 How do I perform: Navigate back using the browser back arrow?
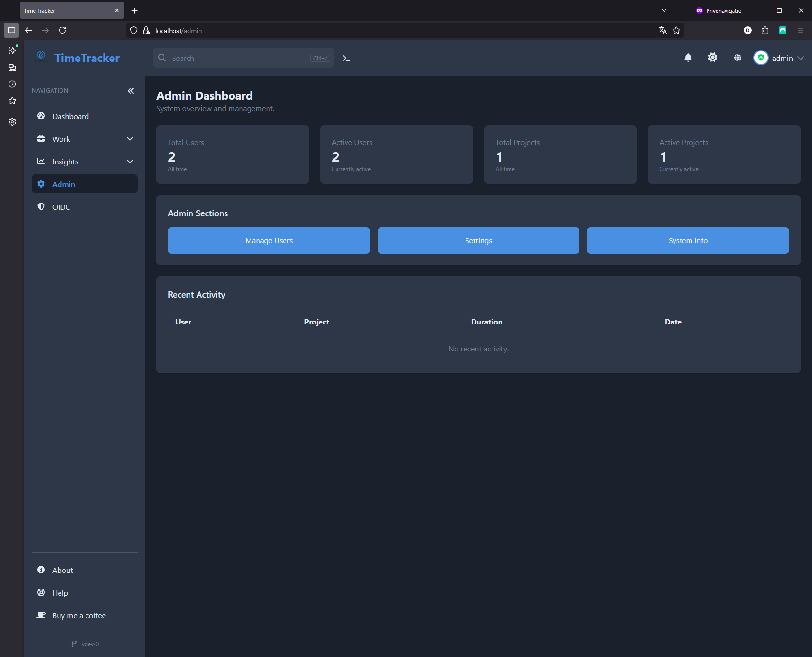28,30
